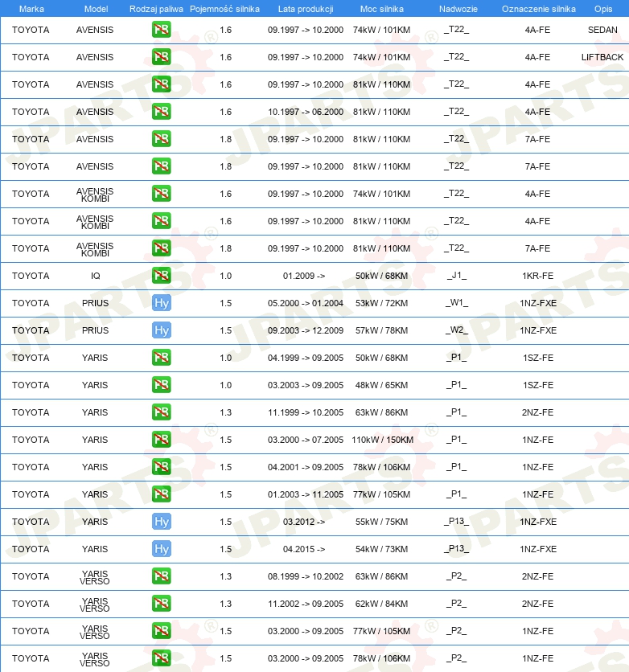629x672 pixels.
Task: Click the 57kW / 78KM power cell
Action: pos(381,330)
